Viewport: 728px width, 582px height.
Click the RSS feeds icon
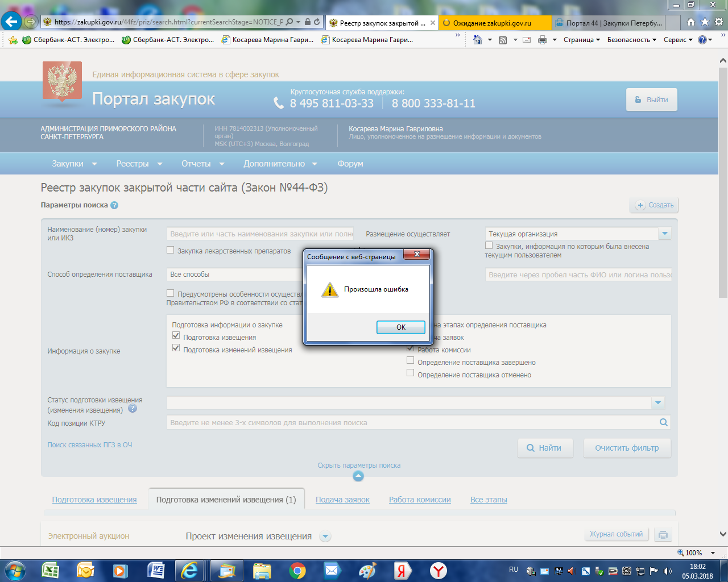(503, 40)
